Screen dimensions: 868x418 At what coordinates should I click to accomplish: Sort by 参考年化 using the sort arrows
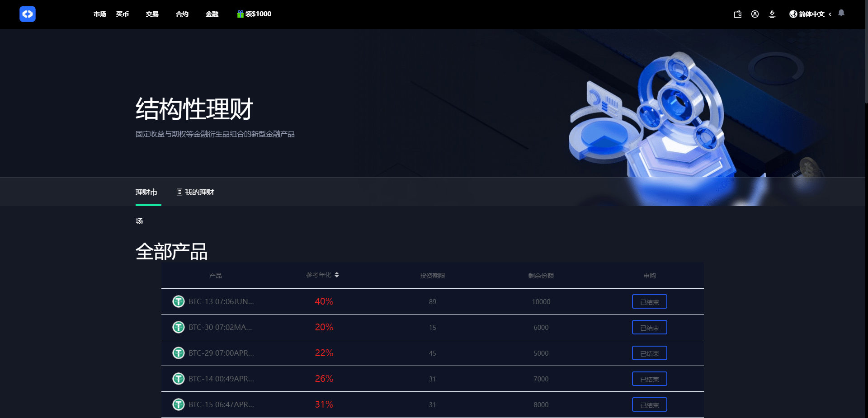337,275
